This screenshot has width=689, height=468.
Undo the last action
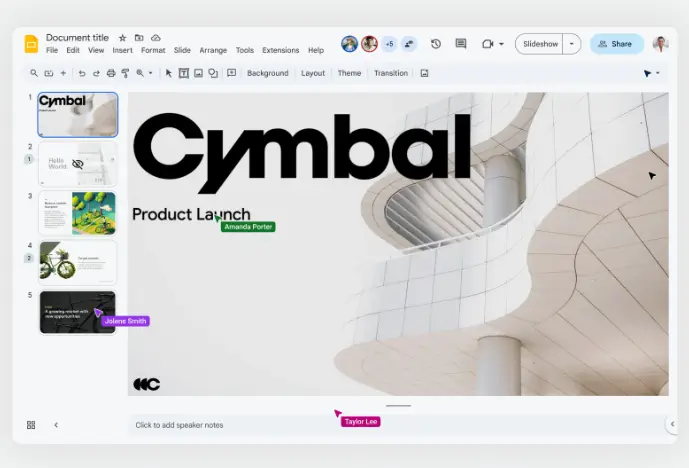coord(82,73)
